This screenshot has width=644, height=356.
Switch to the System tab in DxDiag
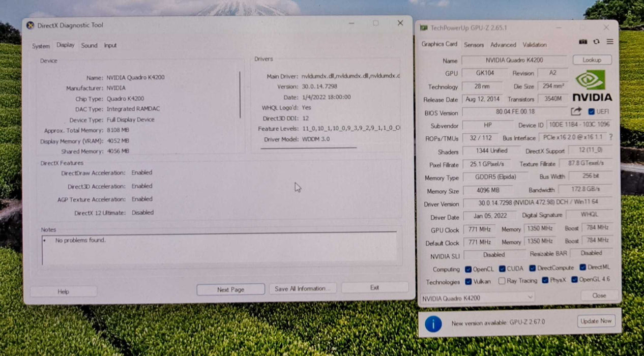click(41, 46)
